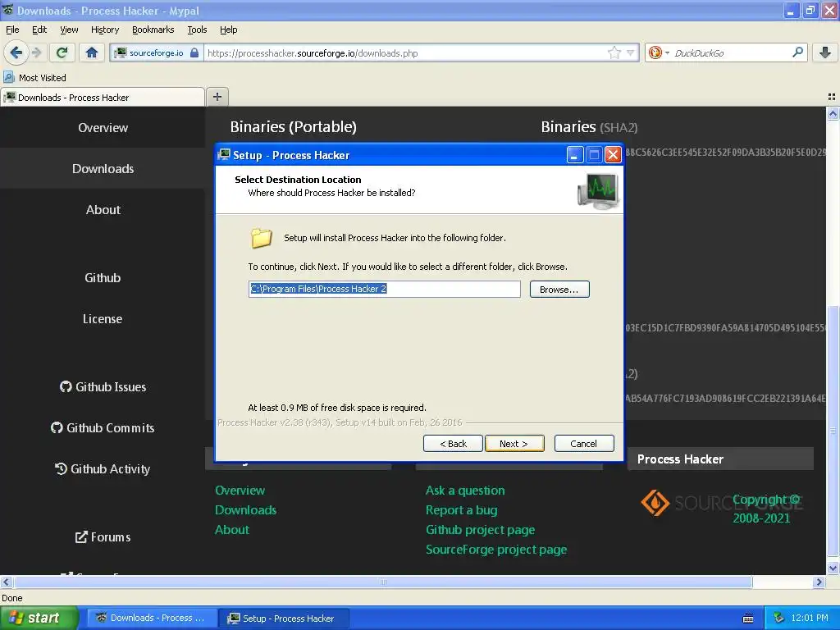Open Forums from the sidebar
This screenshot has height=630, width=840.
pyautogui.click(x=103, y=536)
